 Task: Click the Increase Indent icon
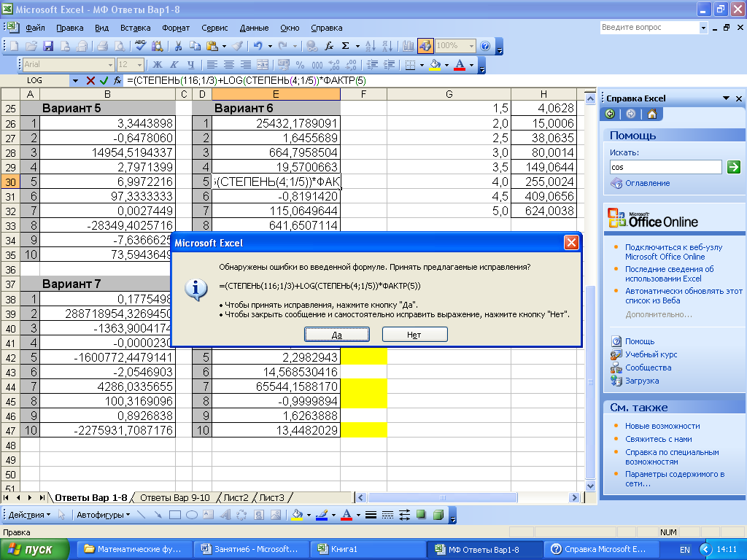pyautogui.click(x=390, y=65)
